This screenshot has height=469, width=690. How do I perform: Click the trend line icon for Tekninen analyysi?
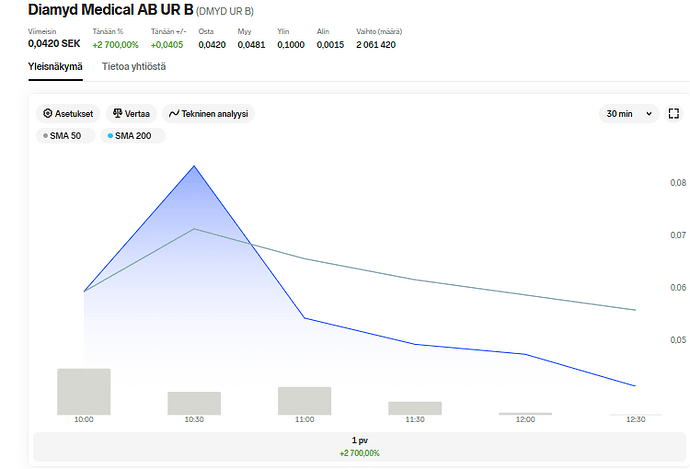pyautogui.click(x=173, y=114)
